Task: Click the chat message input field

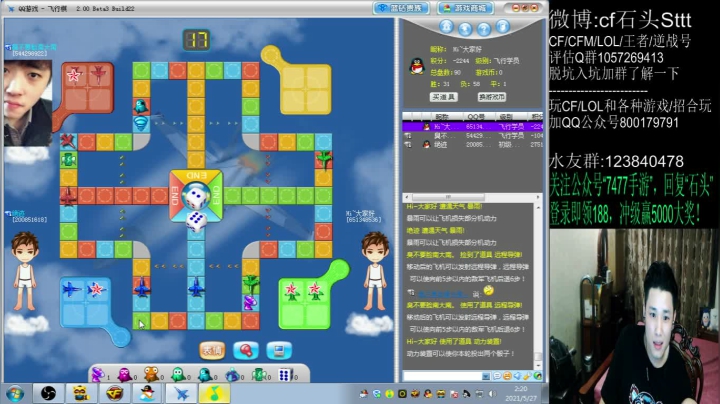Action: [442, 376]
